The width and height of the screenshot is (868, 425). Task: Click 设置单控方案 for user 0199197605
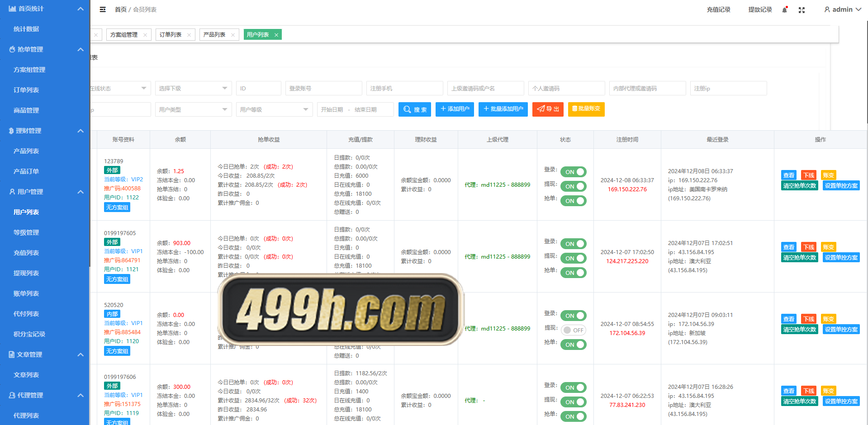coord(841,258)
